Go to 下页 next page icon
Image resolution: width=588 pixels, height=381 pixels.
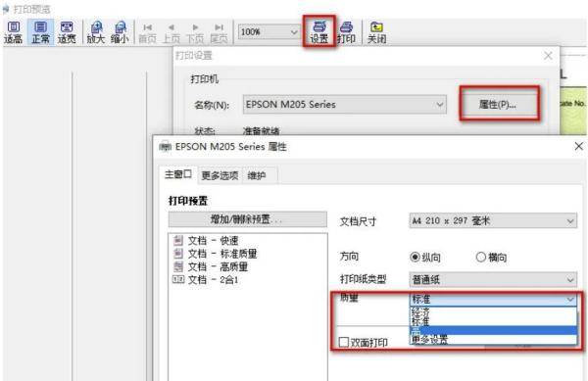click(195, 32)
